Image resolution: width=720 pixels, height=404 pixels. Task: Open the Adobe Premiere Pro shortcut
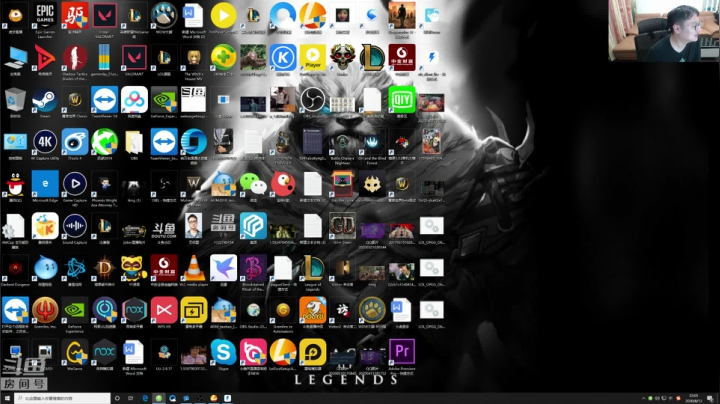tap(402, 352)
